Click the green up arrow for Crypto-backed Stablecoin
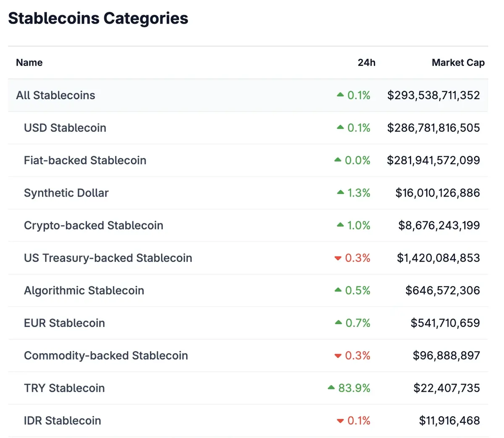The height and width of the screenshot is (438, 504). [x=340, y=225]
